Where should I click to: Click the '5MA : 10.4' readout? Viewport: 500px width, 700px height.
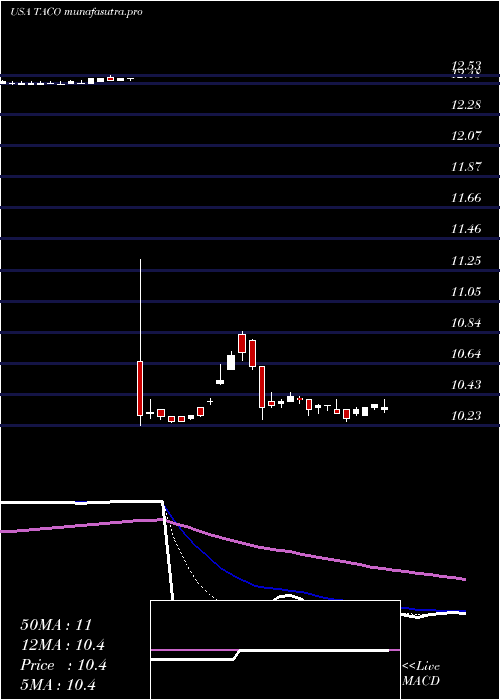coord(58,685)
